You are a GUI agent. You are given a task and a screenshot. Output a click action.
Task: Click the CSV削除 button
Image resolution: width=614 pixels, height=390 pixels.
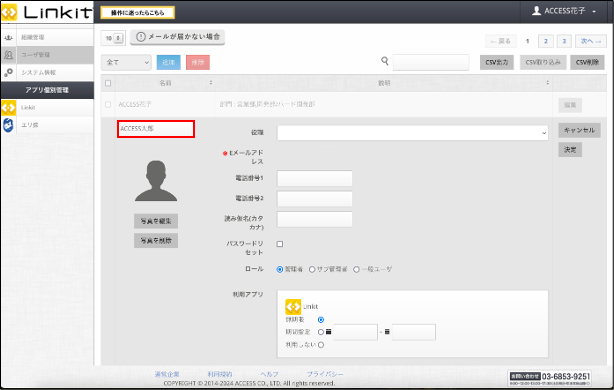pyautogui.click(x=587, y=62)
